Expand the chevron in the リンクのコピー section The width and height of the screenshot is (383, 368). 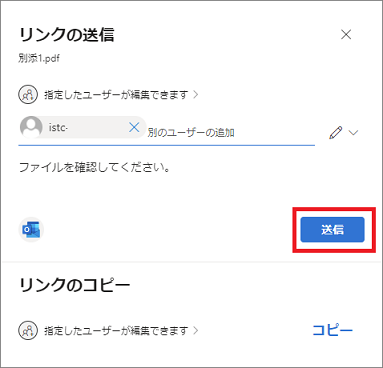pos(196,330)
